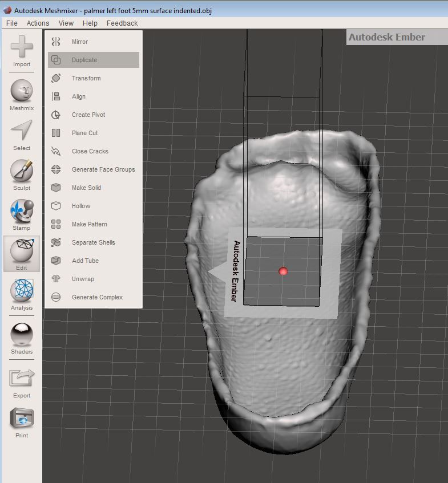This screenshot has width=448, height=483.
Task: Choose Plane Cut
Action: tap(94, 133)
